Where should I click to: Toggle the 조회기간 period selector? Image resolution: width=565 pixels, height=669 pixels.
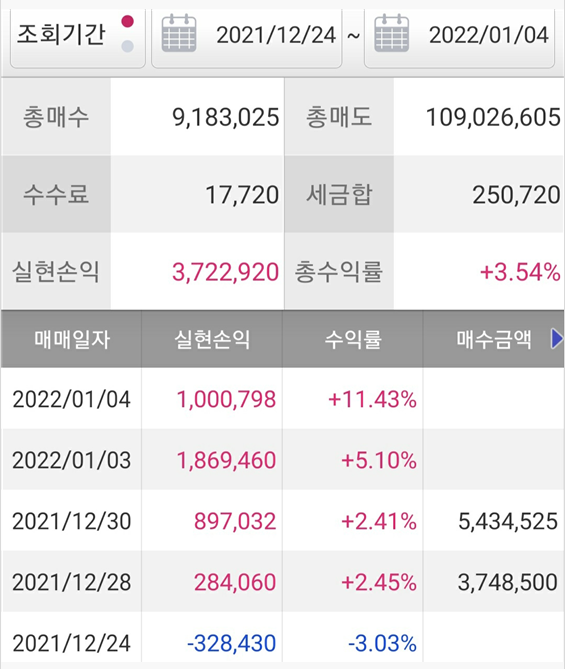78,37
